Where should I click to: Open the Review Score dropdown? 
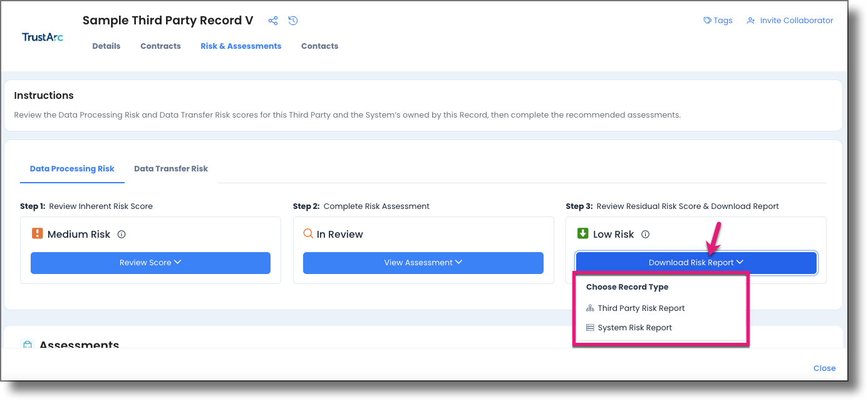[x=150, y=263]
